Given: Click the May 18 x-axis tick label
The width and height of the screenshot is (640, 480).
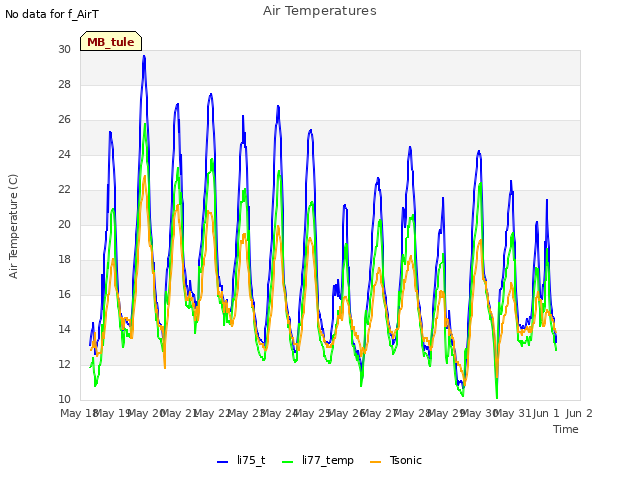Looking at the screenshot, I should (79, 413).
